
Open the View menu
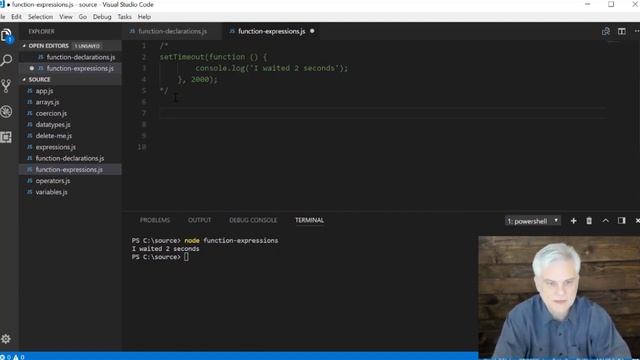(x=66, y=17)
